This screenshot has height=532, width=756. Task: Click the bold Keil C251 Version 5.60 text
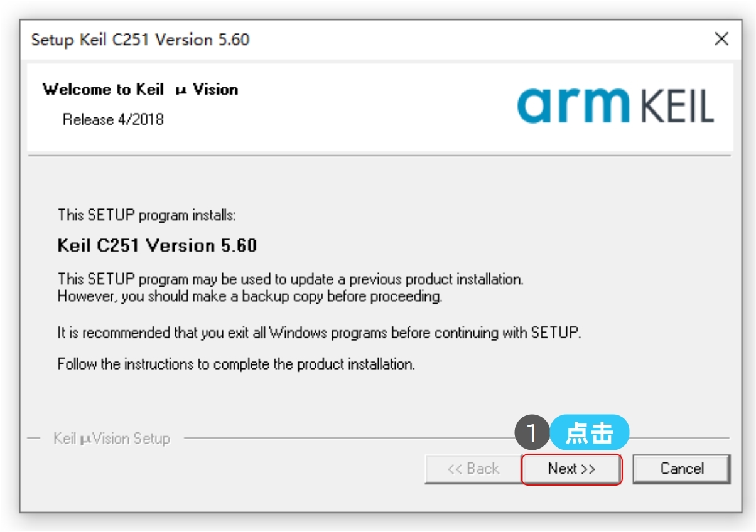point(157,245)
